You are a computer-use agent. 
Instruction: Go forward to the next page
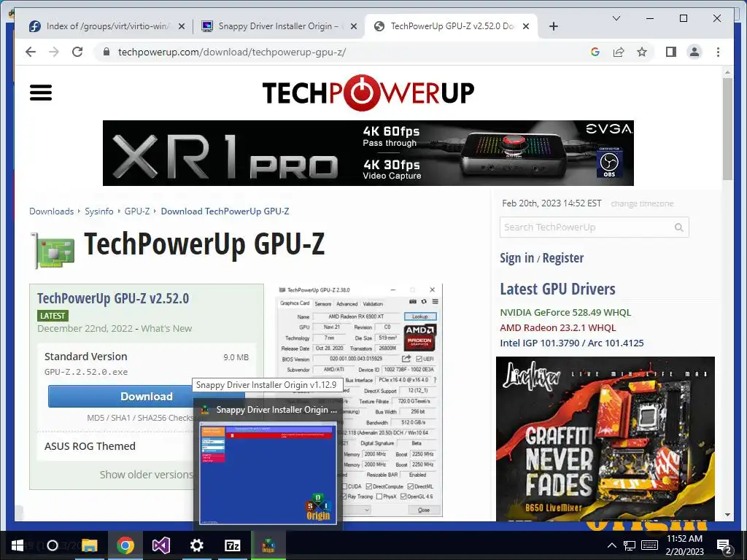(54, 52)
